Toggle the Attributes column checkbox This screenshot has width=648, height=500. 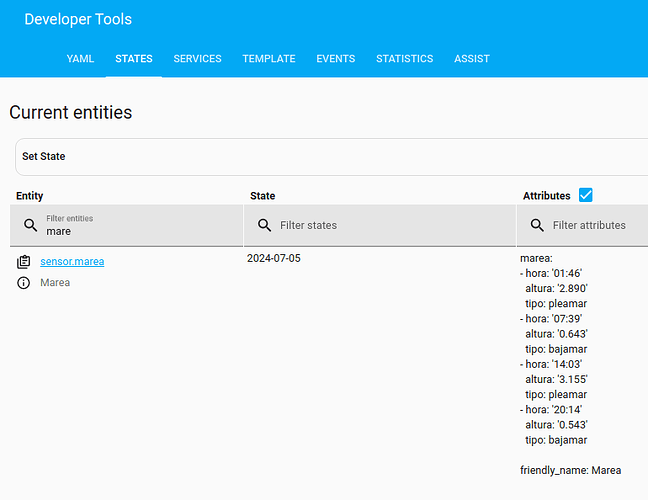586,195
